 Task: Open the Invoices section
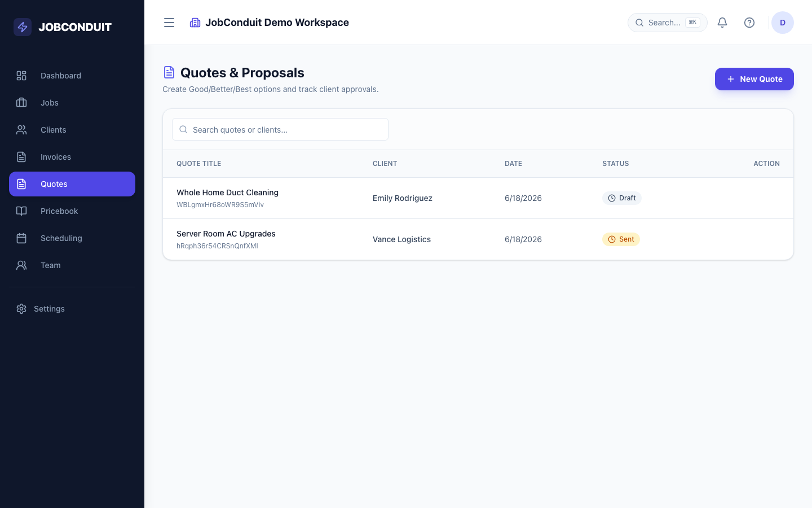72,157
